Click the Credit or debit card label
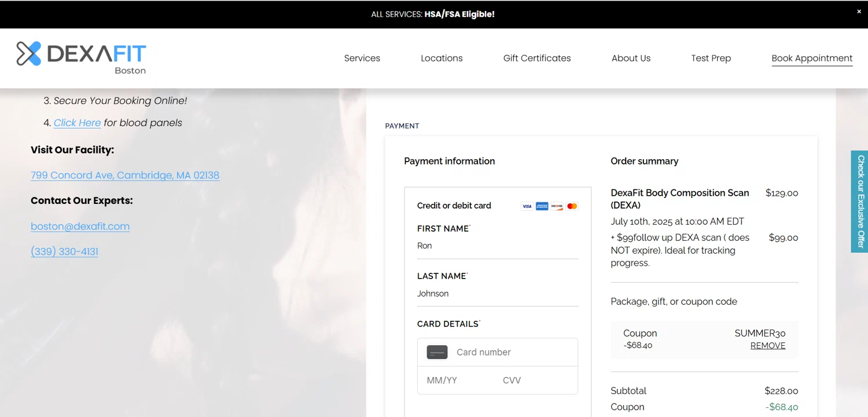868x417 pixels. point(454,206)
